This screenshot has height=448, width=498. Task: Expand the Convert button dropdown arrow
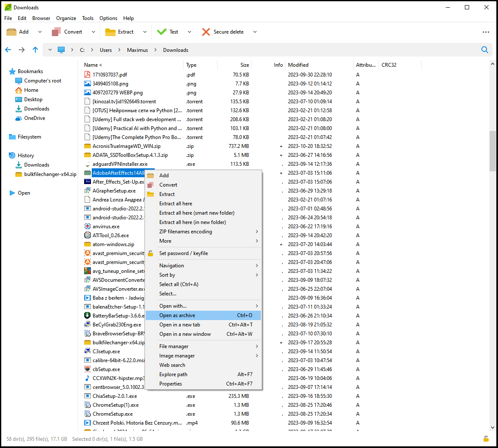[x=93, y=32]
